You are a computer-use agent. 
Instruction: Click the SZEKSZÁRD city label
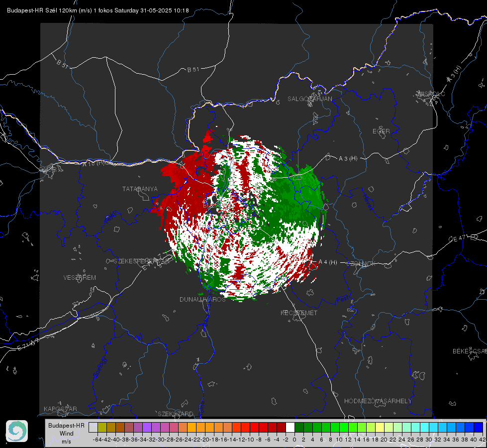click(176, 414)
